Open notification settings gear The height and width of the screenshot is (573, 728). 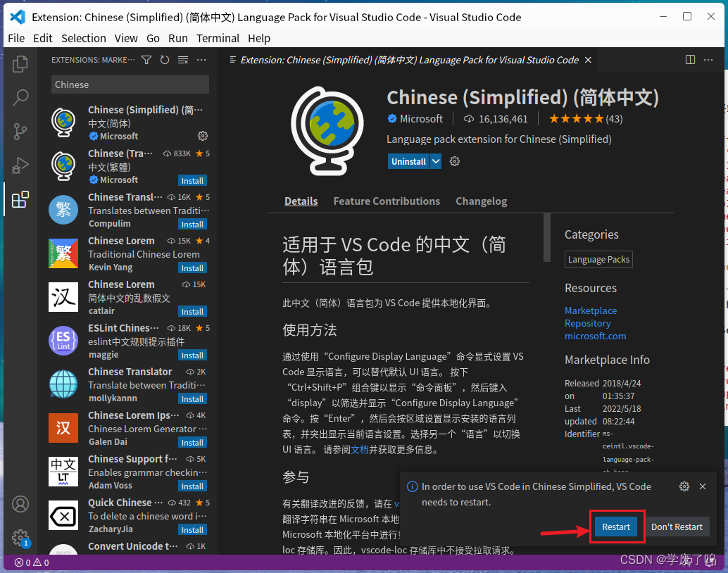684,486
